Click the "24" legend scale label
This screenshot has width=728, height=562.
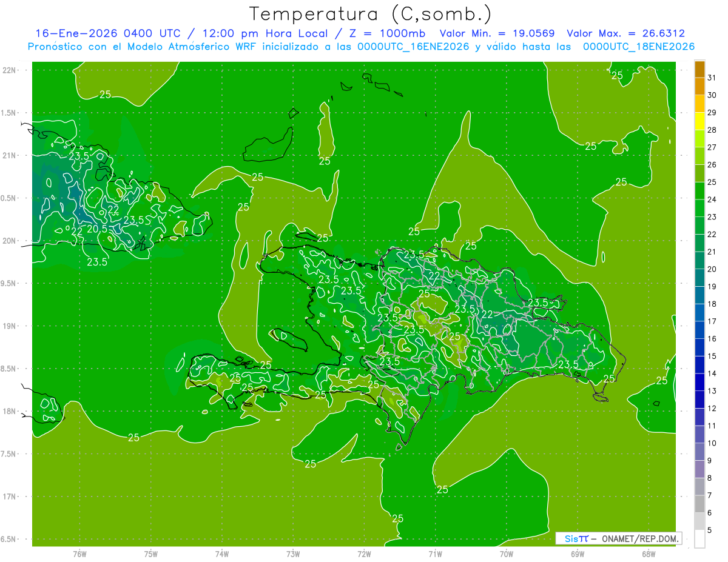point(712,199)
